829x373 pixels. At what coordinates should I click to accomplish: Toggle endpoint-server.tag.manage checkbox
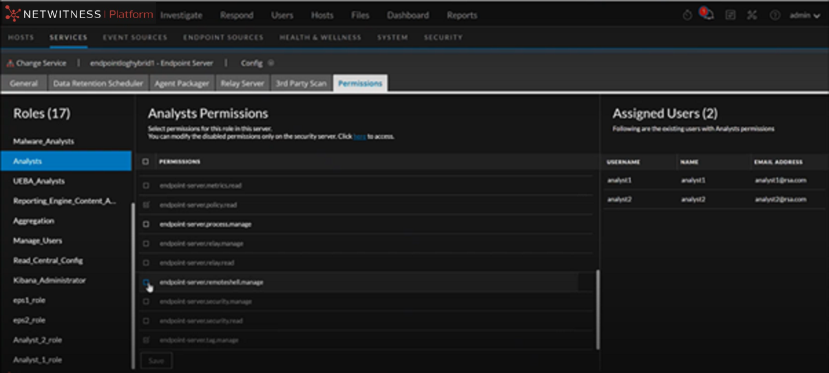tap(146, 340)
